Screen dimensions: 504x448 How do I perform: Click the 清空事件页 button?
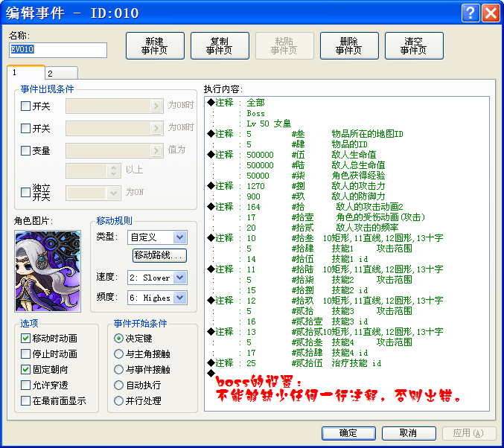(414, 45)
